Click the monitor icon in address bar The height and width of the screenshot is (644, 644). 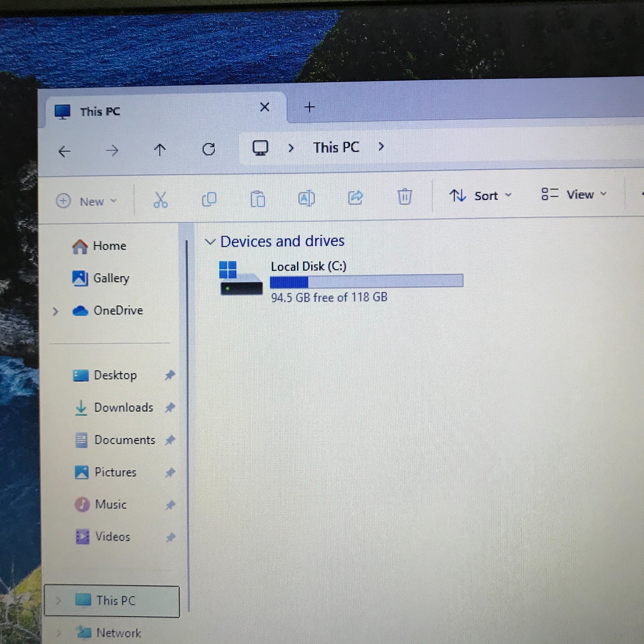coord(260,148)
